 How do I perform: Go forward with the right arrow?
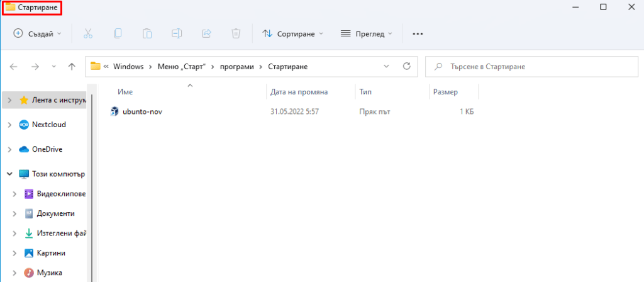(35, 67)
